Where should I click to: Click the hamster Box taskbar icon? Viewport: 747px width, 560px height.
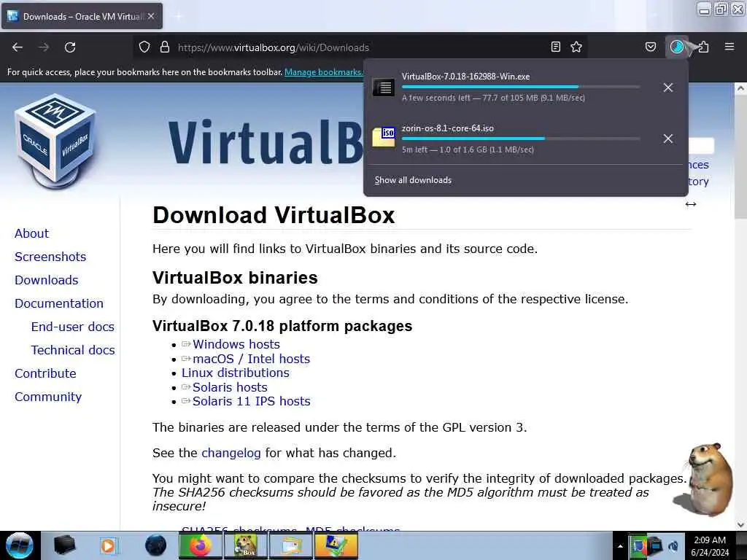[246, 545]
